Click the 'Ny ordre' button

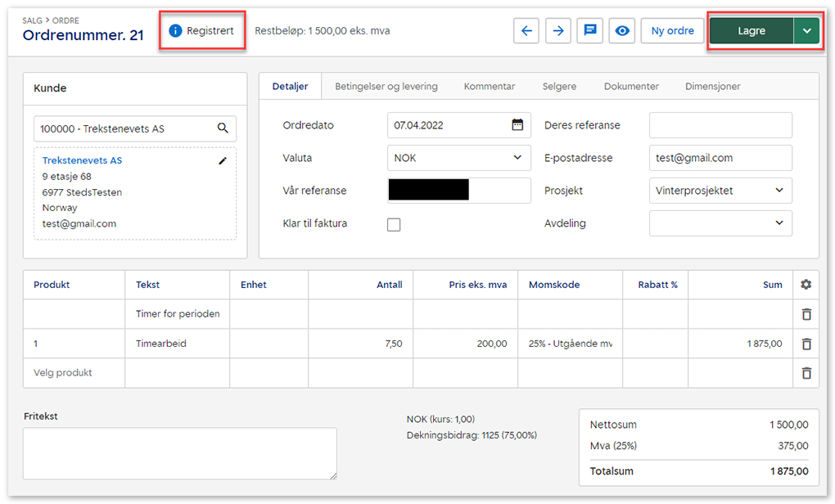pyautogui.click(x=672, y=31)
